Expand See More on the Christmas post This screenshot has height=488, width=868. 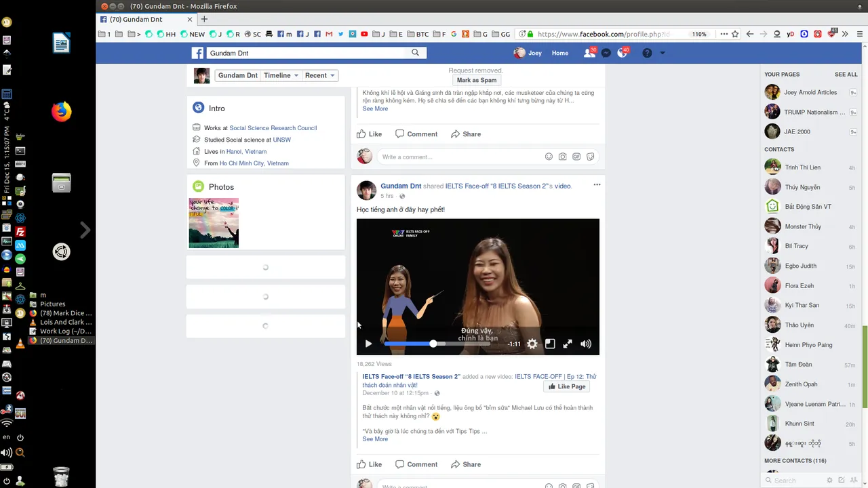[375, 108]
